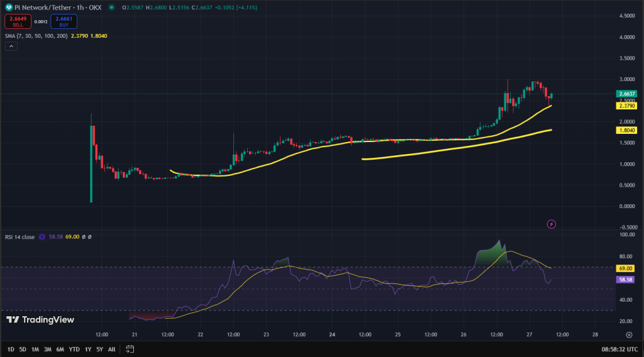Click the 0.0012 spread value
Viewport: 644px width, 357px height.
(x=41, y=22)
